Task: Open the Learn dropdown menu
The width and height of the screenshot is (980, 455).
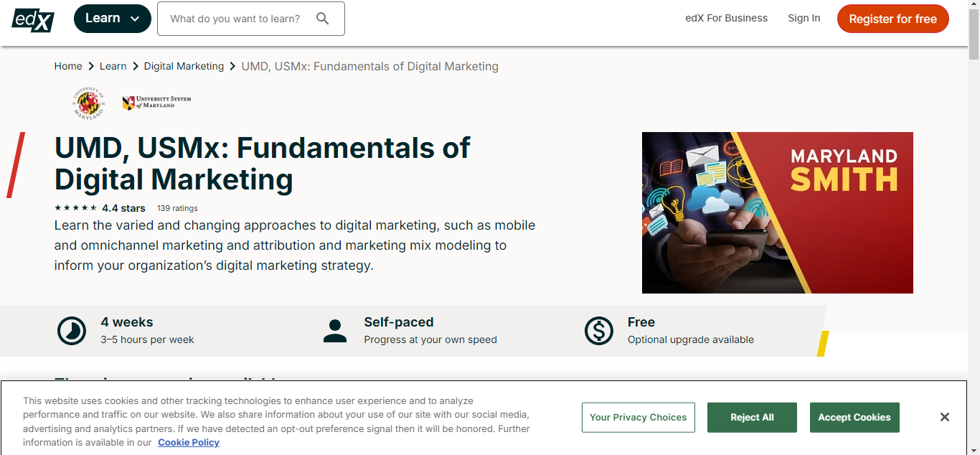Action: [x=113, y=19]
